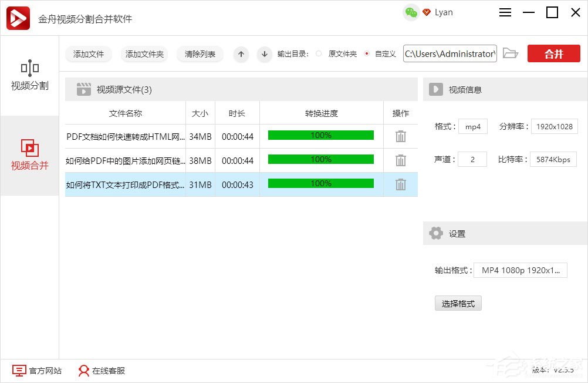Select the 如何将TXT文本打印成PDF格式 file row
This screenshot has height=383, width=588.
click(x=176, y=184)
